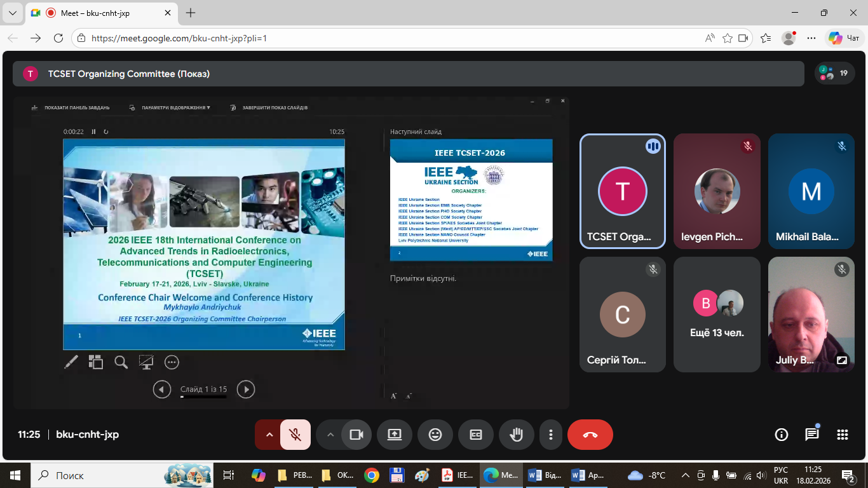Turn on closed captions
This screenshot has width=868, height=488.
(476, 435)
